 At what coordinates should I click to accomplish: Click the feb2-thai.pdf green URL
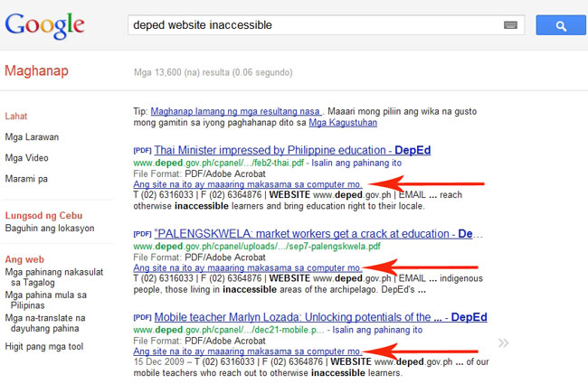(219, 163)
